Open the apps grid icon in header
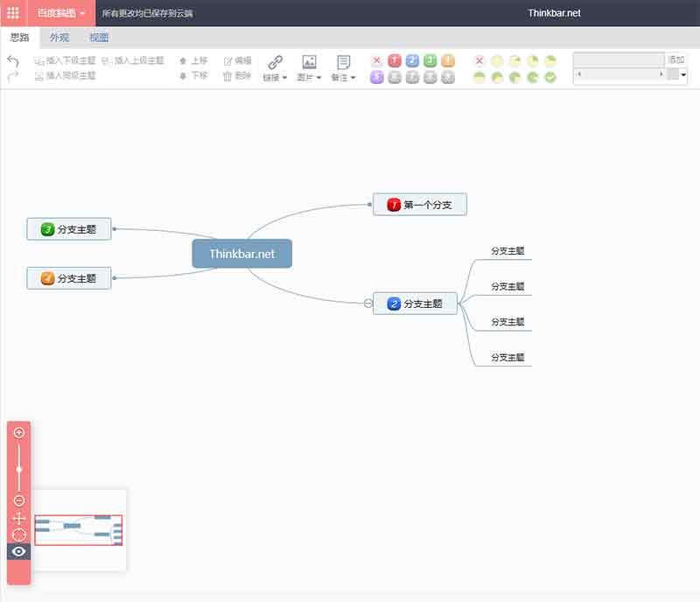Screen dimensions: 700x602 [x=13, y=13]
